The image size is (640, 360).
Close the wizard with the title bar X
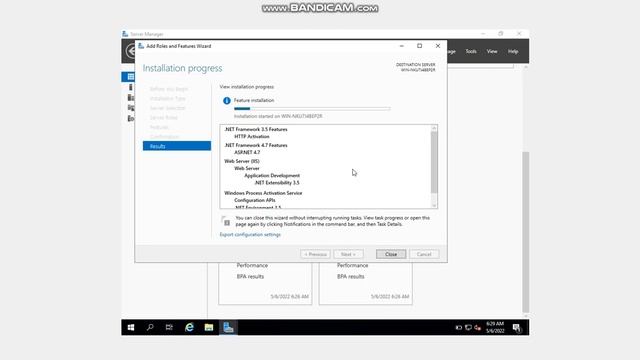coord(438,46)
